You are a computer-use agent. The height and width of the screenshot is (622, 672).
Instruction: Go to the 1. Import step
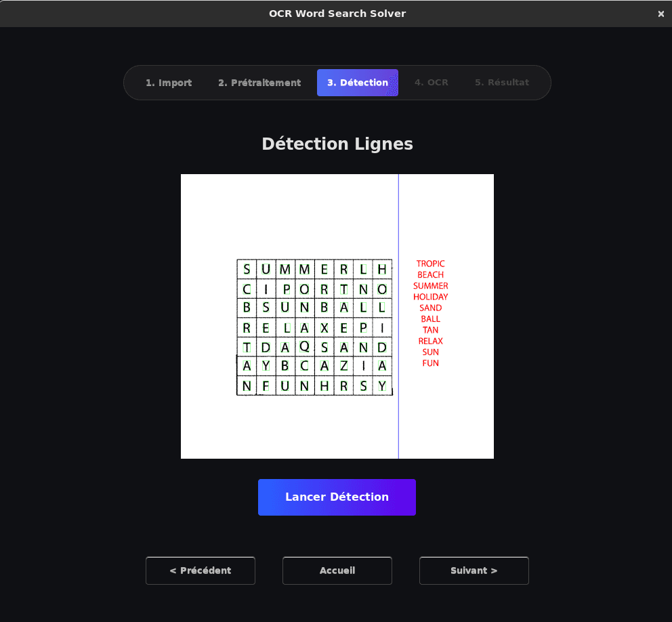click(169, 83)
